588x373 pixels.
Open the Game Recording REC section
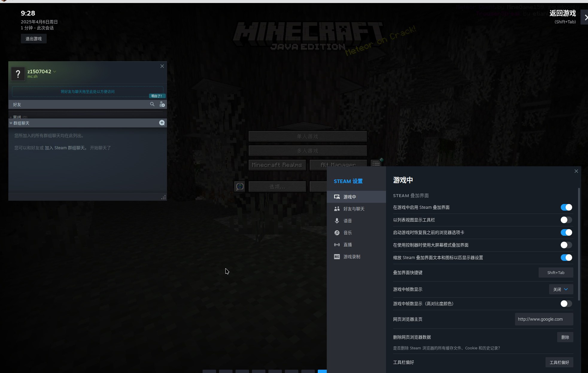pyautogui.click(x=351, y=257)
